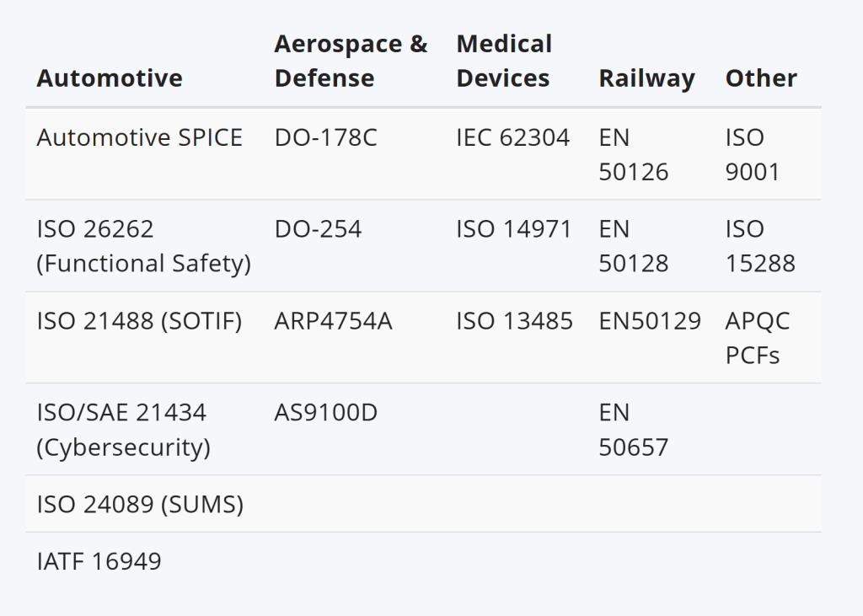Viewport: 863px width, 616px height.
Task: Select the DO-254 cell
Action: 318,229
